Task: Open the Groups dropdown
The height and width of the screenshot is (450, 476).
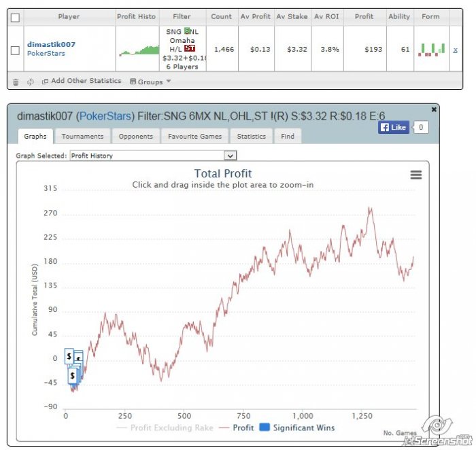Action: 150,82
